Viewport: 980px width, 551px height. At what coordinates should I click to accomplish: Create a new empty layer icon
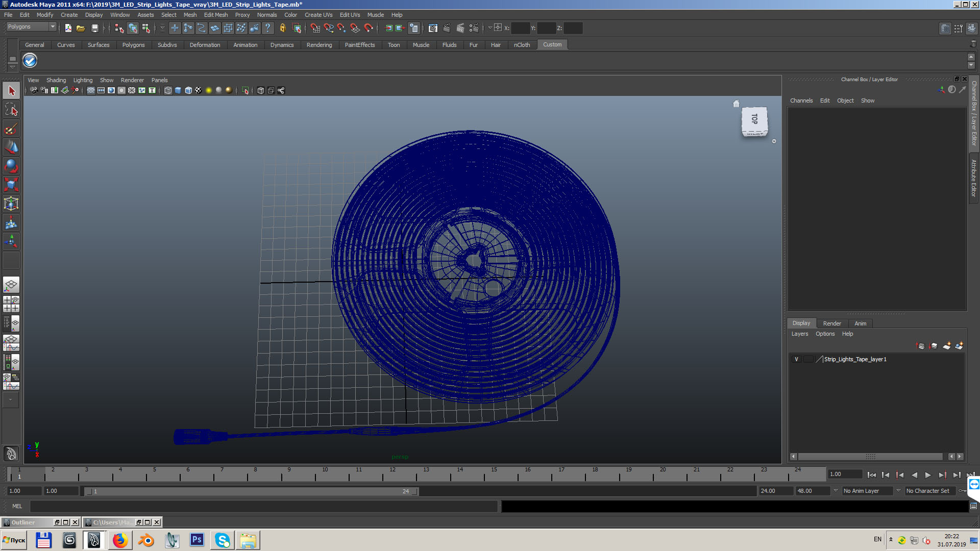click(947, 346)
